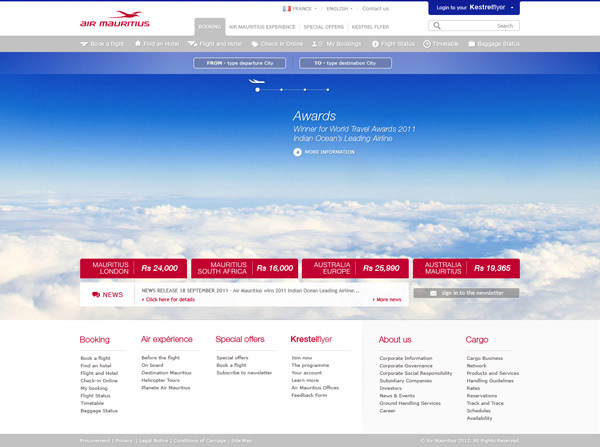Open footer Helicopter Tours link

(x=160, y=380)
